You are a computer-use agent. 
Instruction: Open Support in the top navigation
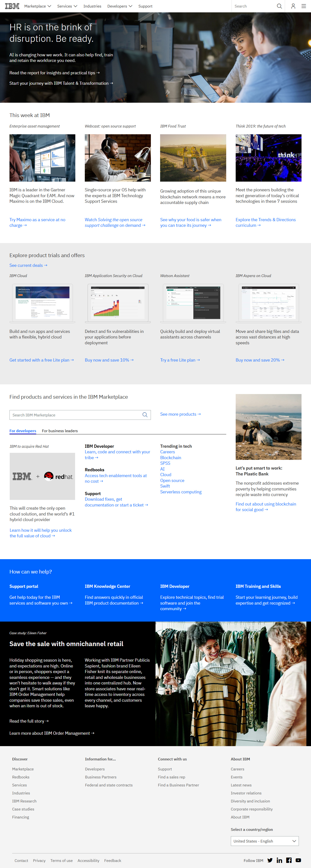[x=145, y=6]
